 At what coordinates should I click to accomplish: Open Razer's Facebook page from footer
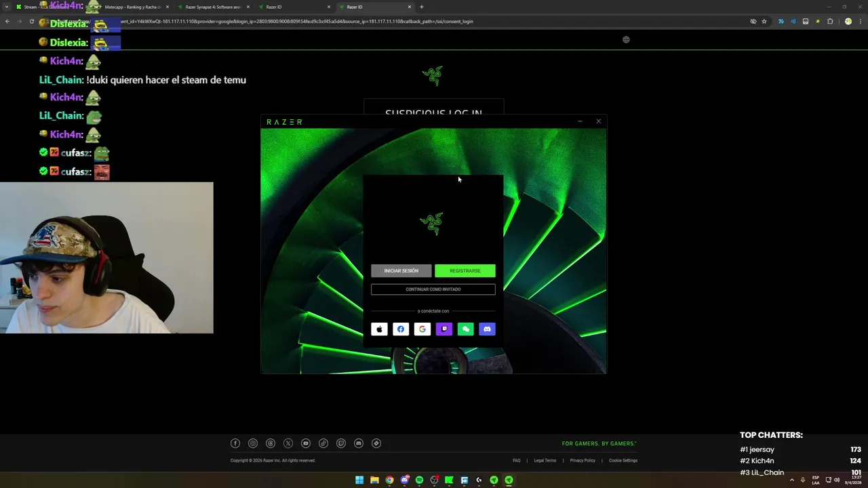coord(235,443)
